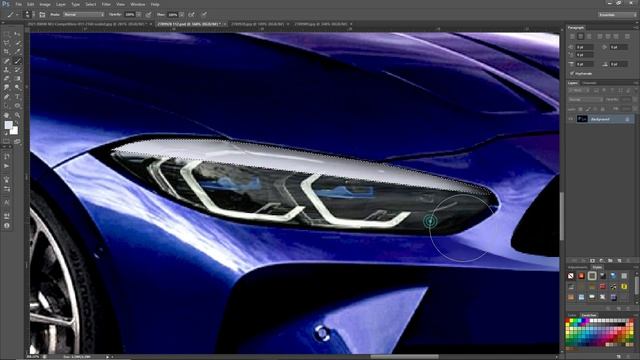Choose center text alignment in Paragraph panel
Viewport: 640px width, 360px height.
pyautogui.click(x=580, y=37)
